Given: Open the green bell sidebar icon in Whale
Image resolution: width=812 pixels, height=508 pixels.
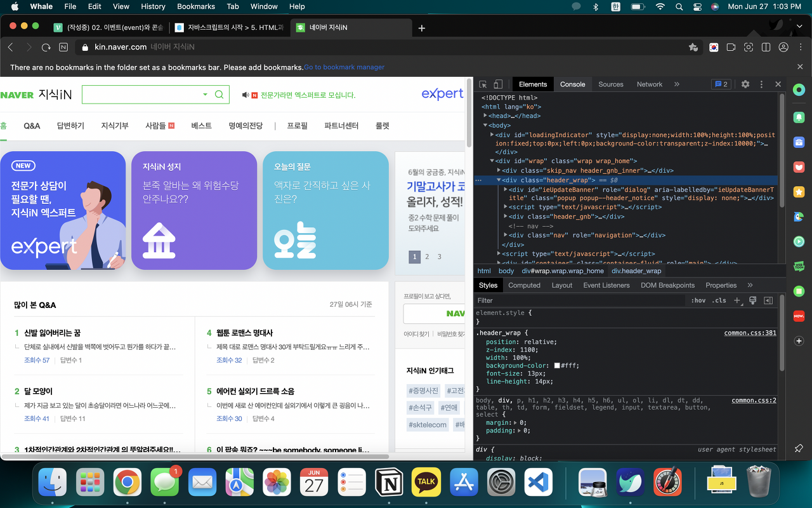Looking at the screenshot, I should (x=799, y=117).
